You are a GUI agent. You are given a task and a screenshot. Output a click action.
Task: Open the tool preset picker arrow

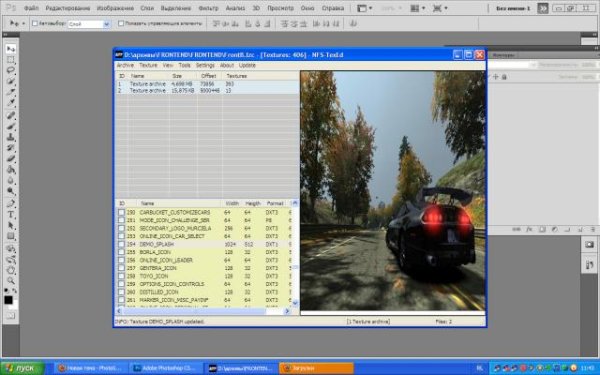(23, 24)
